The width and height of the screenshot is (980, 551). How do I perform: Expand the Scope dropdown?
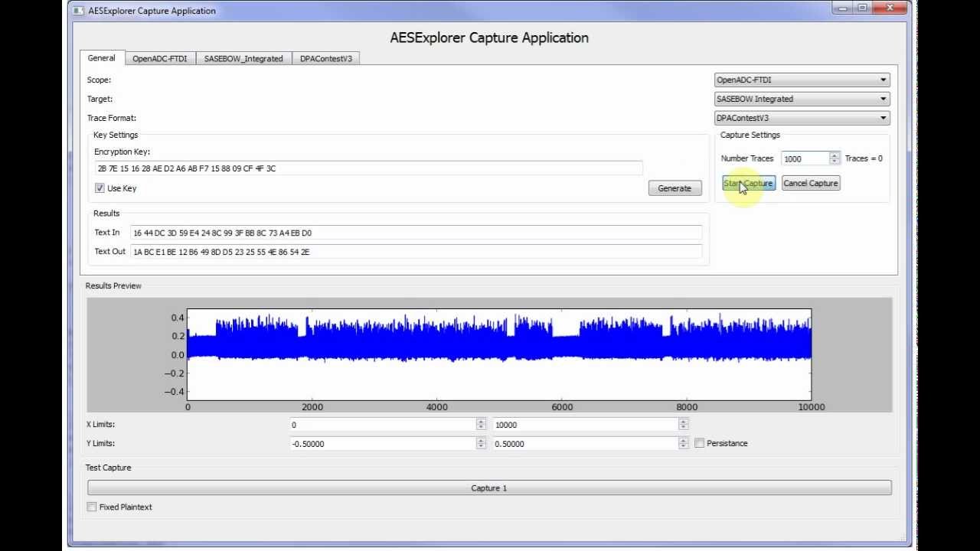(x=802, y=80)
